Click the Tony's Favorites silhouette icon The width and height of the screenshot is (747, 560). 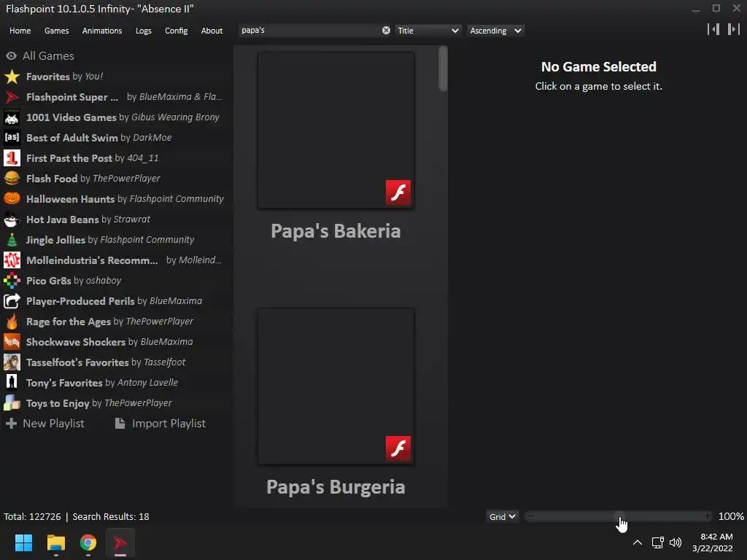coord(12,383)
